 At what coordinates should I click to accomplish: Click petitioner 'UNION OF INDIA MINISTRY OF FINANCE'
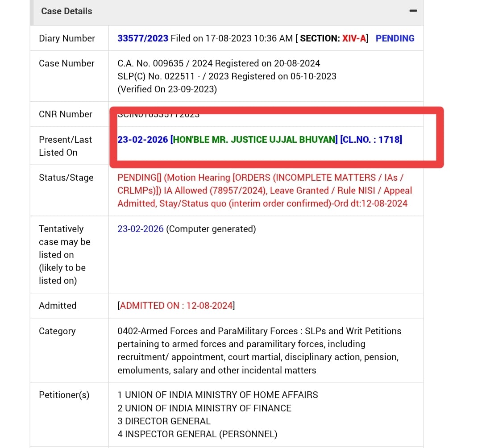click(x=208, y=408)
